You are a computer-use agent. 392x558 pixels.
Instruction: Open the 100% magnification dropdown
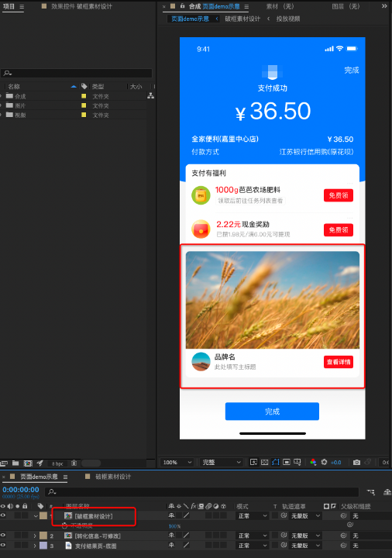(x=177, y=462)
